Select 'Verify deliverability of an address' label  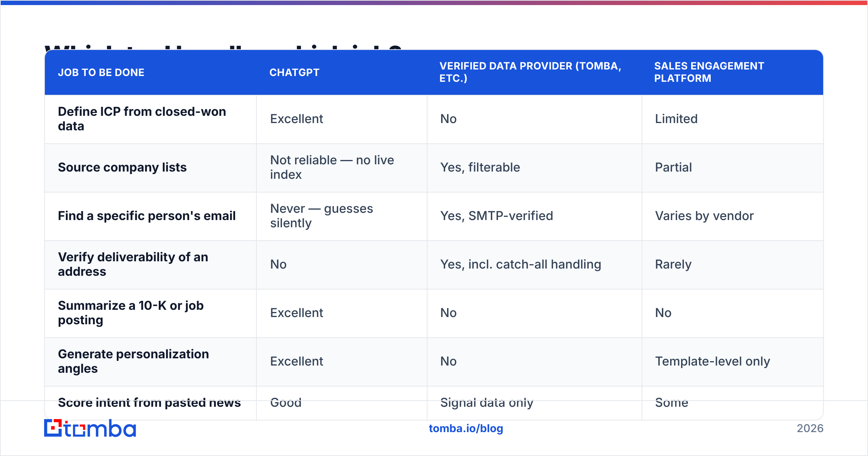point(133,264)
